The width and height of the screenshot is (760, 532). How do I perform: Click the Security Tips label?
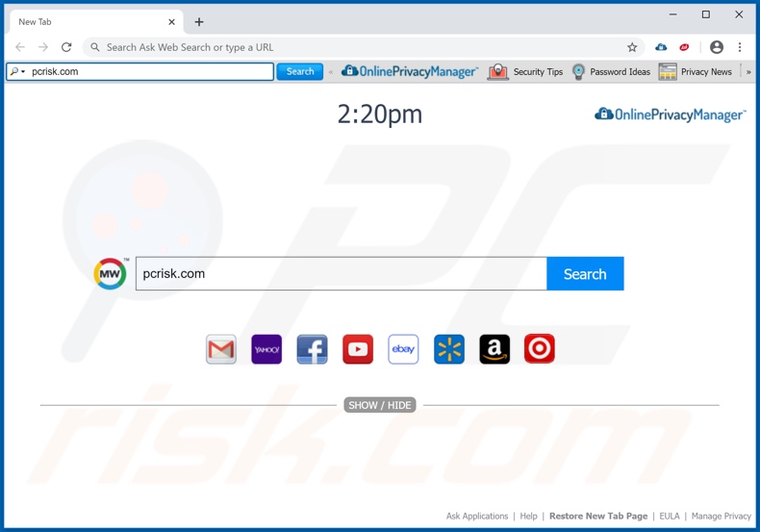(538, 72)
